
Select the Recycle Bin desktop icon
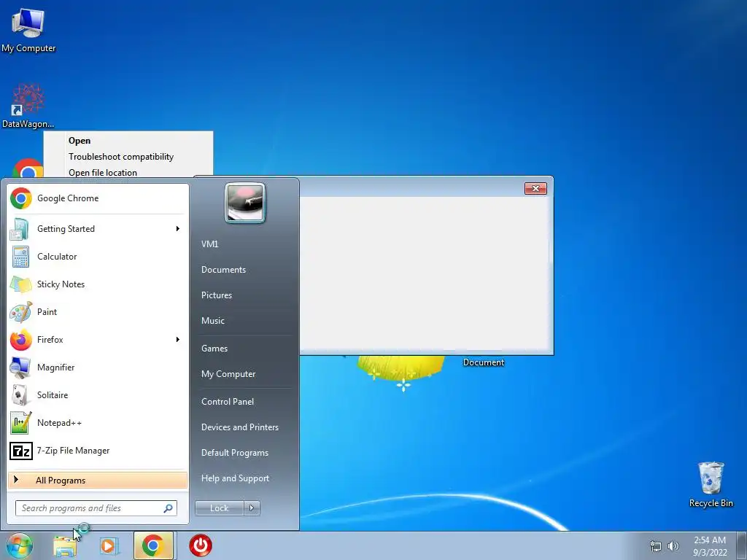711,485
